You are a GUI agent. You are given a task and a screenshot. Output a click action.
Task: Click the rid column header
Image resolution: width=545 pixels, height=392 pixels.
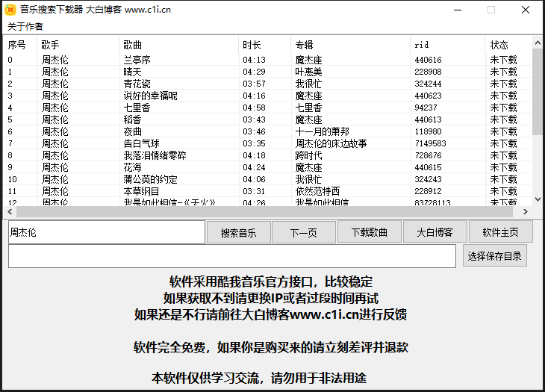446,45
